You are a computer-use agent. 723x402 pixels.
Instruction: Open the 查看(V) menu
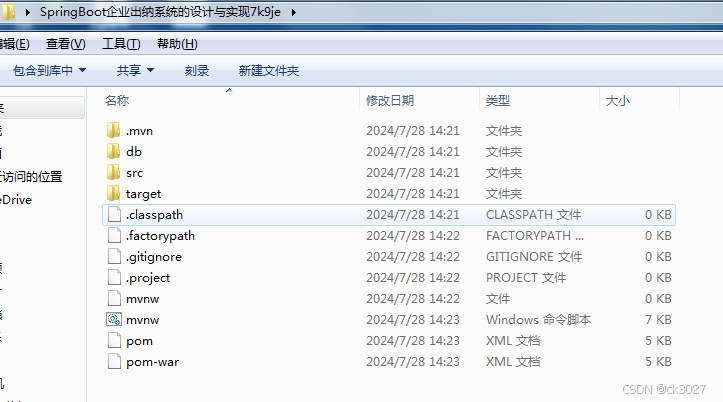(65, 44)
